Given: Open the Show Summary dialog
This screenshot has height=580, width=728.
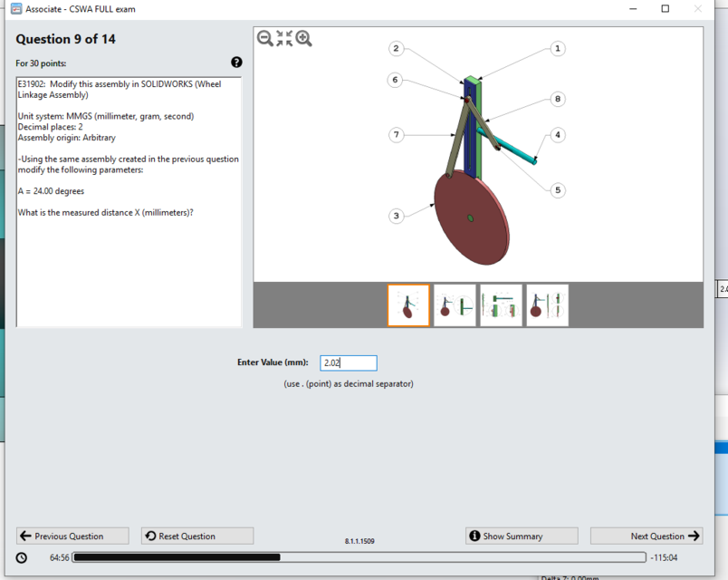Looking at the screenshot, I should click(521, 535).
